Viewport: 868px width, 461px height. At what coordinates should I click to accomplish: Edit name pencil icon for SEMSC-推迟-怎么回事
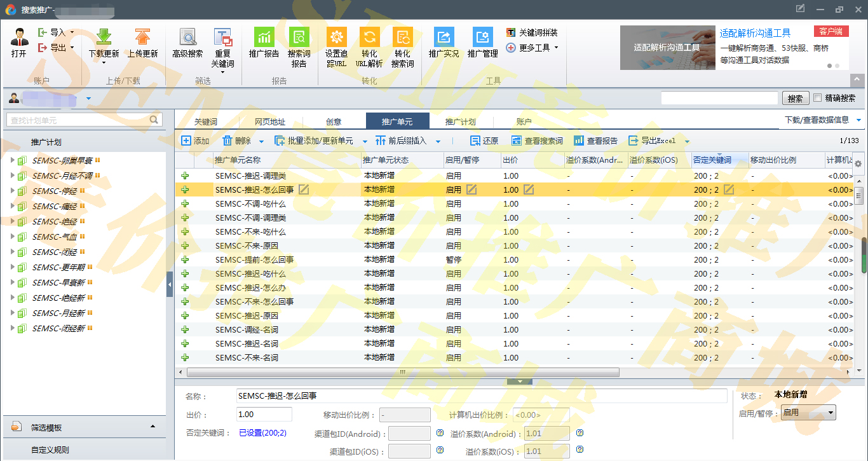click(304, 189)
